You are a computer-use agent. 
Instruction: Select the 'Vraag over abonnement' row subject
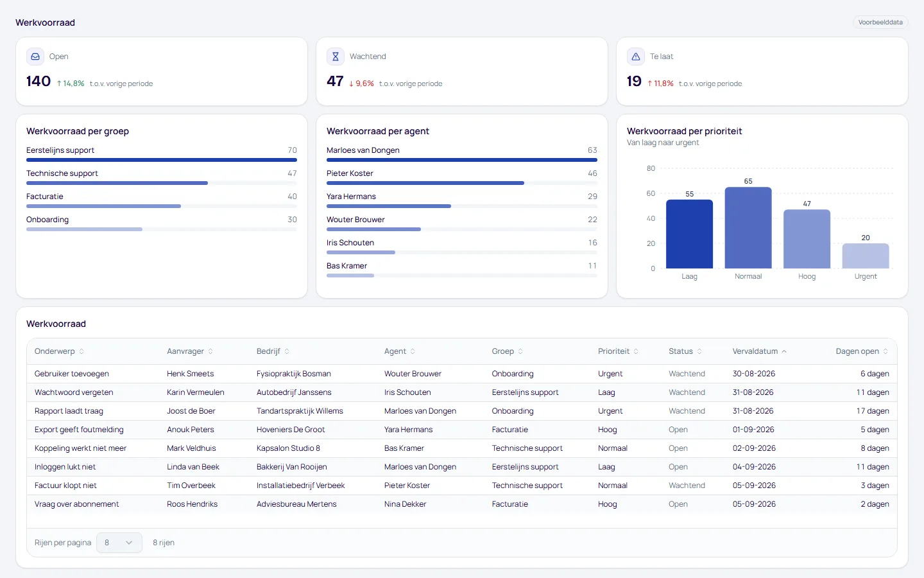click(77, 504)
